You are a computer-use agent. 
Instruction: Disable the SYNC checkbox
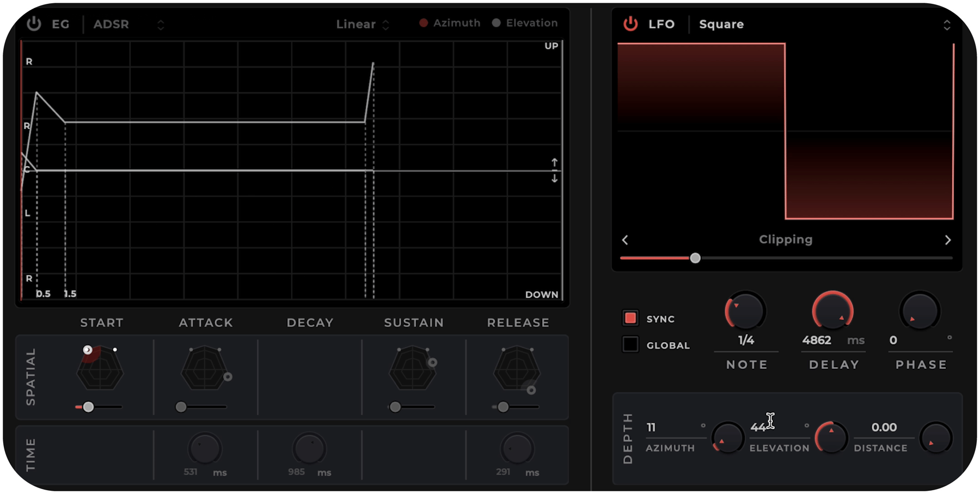630,318
